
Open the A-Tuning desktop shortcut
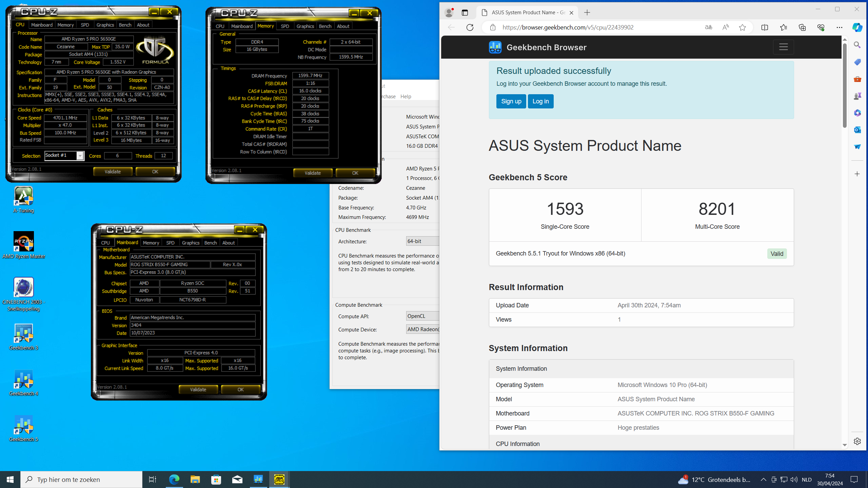pos(23,200)
